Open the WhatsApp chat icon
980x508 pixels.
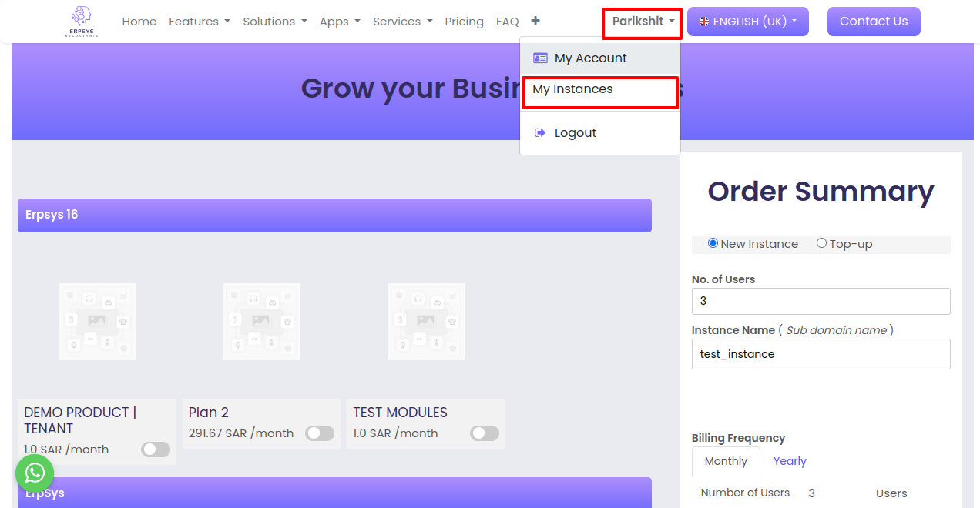coord(35,473)
